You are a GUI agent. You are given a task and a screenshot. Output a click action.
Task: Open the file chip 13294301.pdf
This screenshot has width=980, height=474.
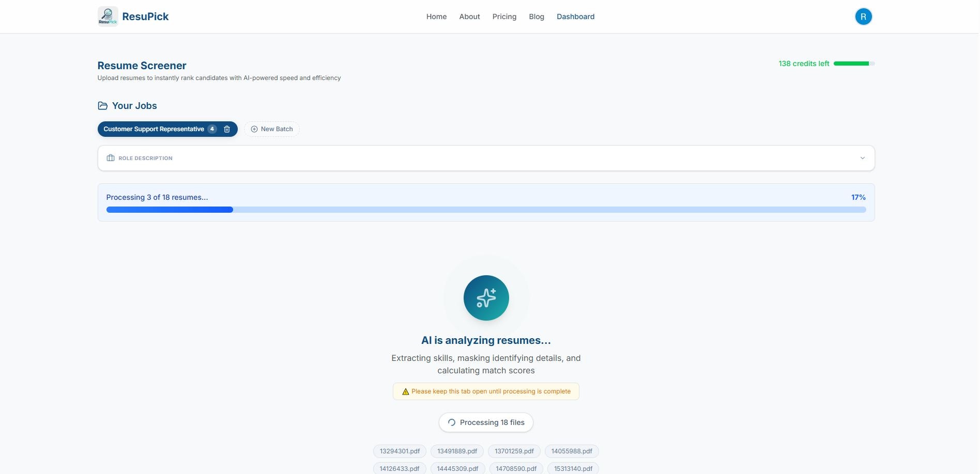coord(399,451)
